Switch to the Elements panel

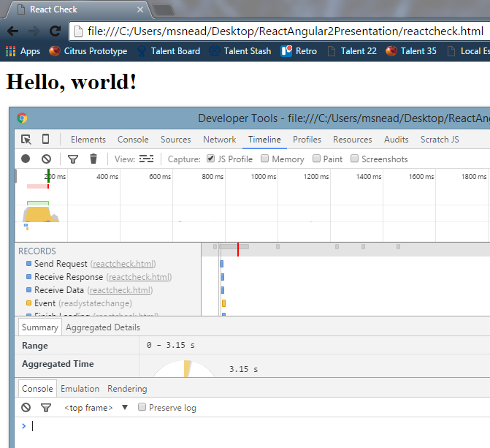88,140
